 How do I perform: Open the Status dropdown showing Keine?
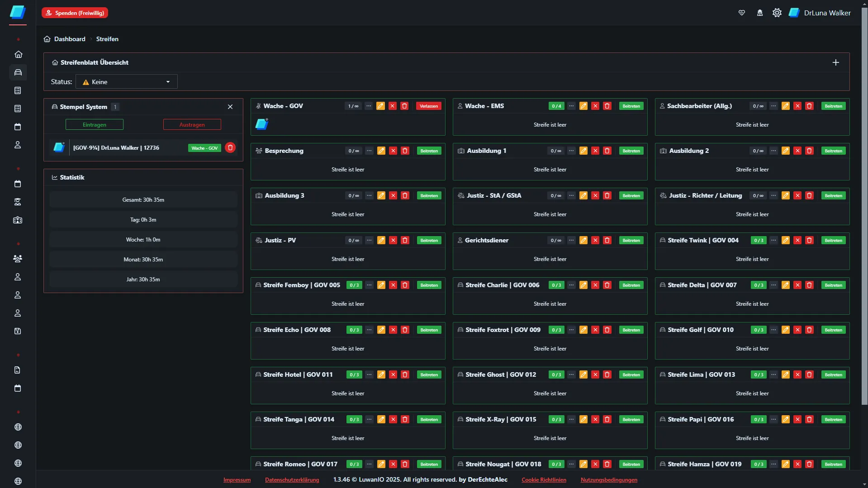pyautogui.click(x=126, y=82)
